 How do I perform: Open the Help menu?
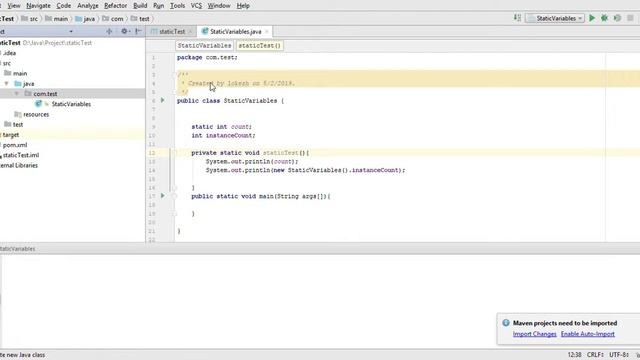[243, 6]
